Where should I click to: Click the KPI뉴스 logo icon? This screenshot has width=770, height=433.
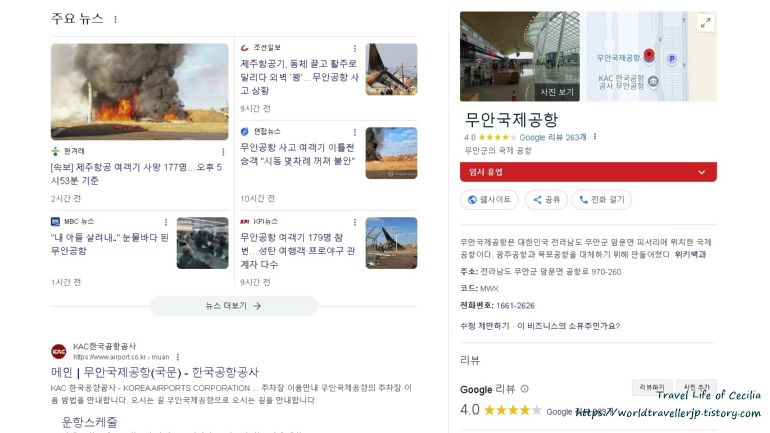click(x=245, y=221)
